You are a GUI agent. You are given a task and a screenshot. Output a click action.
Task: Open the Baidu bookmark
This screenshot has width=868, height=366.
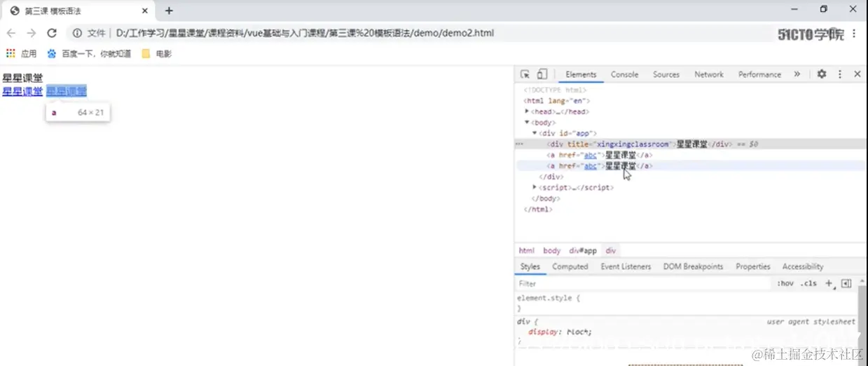click(x=89, y=53)
